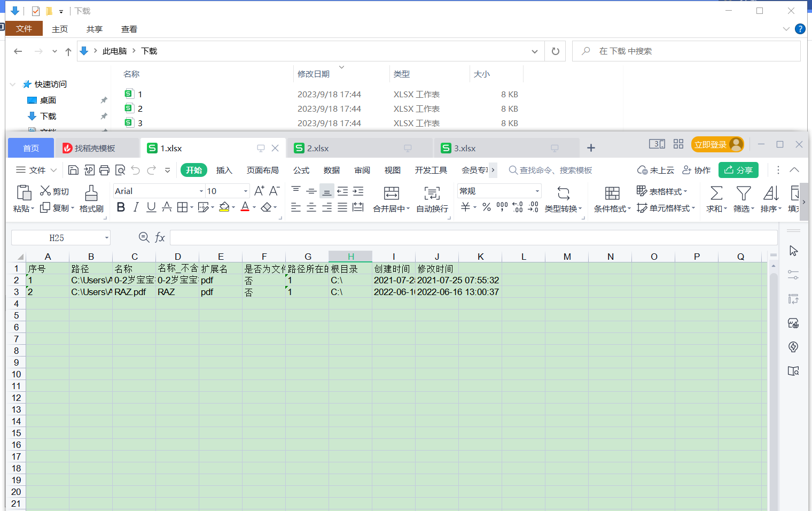
Task: Expand the number format 常规 dropdown
Action: [537, 191]
